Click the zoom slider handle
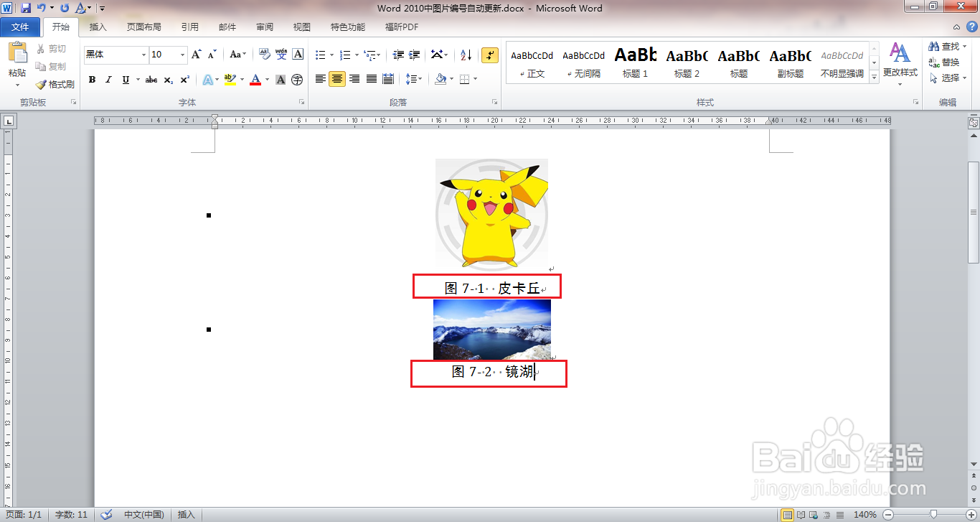This screenshot has width=980, height=522. [x=933, y=515]
